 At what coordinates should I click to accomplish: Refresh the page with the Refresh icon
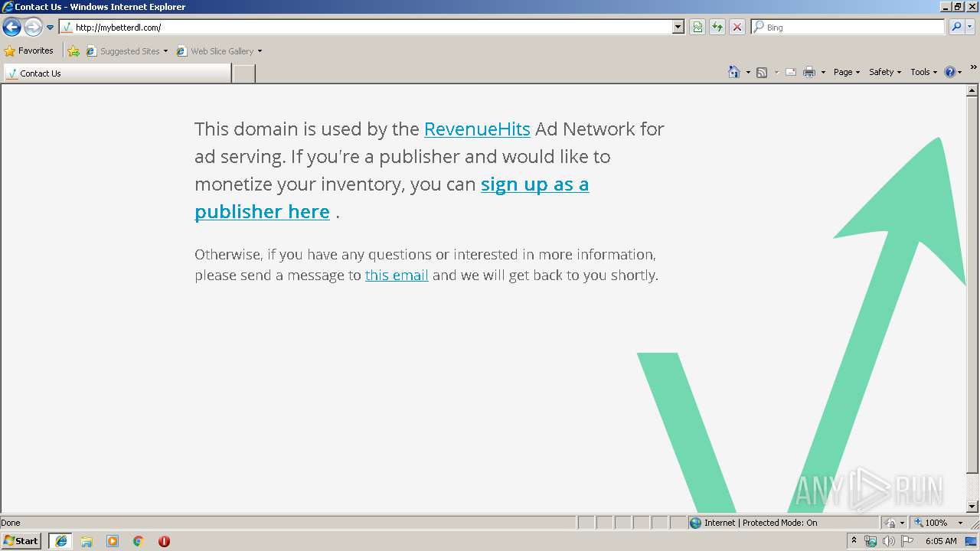(717, 28)
